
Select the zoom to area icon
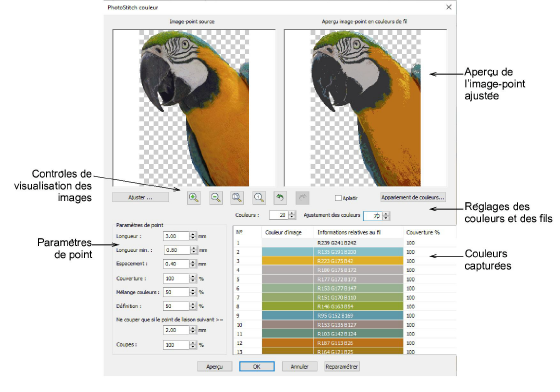click(237, 198)
